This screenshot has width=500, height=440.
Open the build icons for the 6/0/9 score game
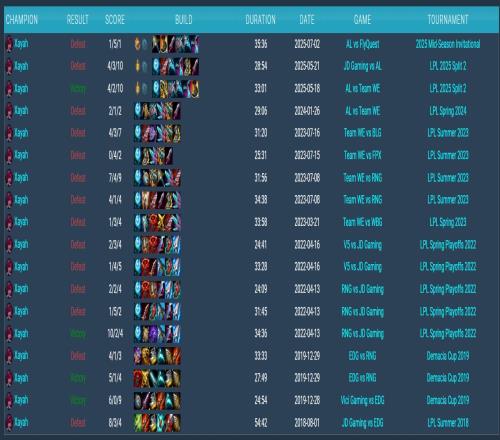pos(157,400)
